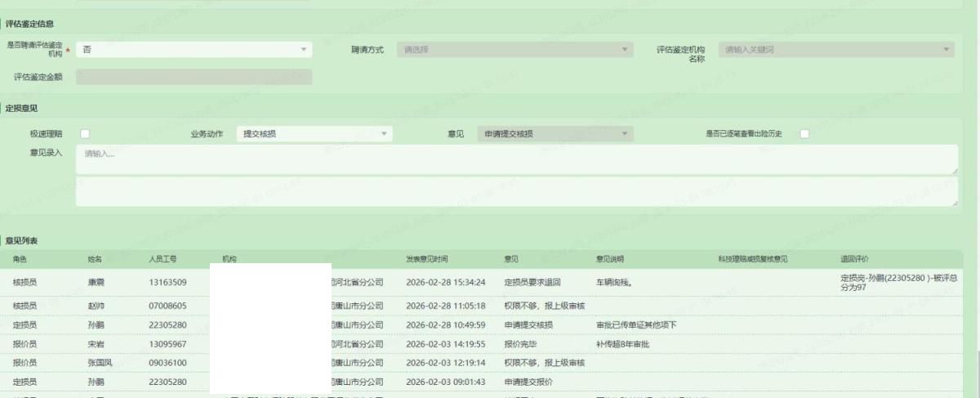Image resolution: width=980 pixels, height=398 pixels.
Task: Click the 评估鉴定金额 input field
Action: point(194,77)
